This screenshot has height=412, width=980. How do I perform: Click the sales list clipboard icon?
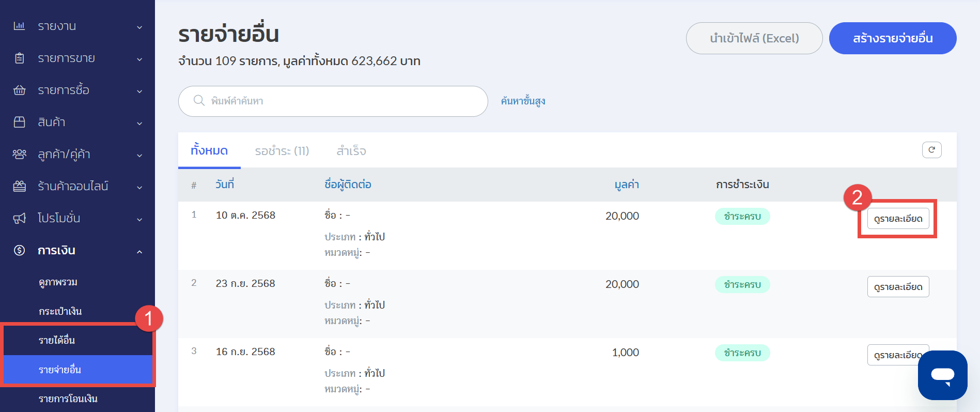click(x=19, y=58)
